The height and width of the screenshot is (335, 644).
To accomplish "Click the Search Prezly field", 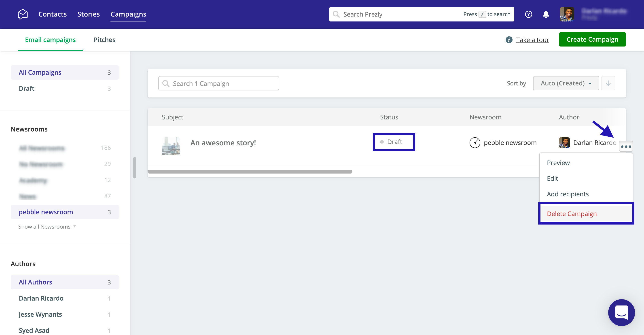I will tap(422, 14).
